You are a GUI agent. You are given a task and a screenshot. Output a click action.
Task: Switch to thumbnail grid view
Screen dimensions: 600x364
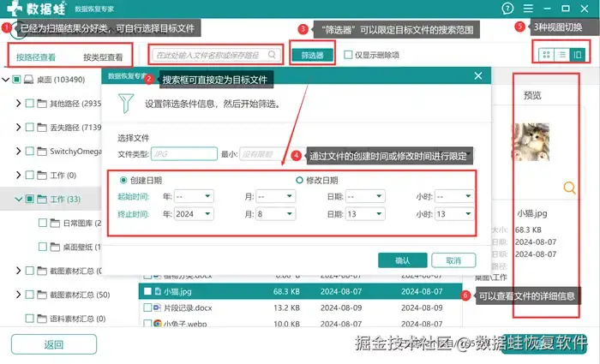(547, 55)
